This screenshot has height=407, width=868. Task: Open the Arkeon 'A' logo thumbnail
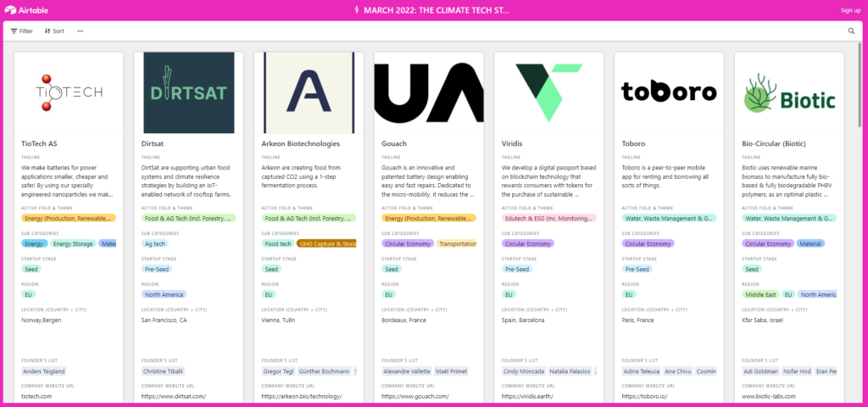(x=309, y=92)
